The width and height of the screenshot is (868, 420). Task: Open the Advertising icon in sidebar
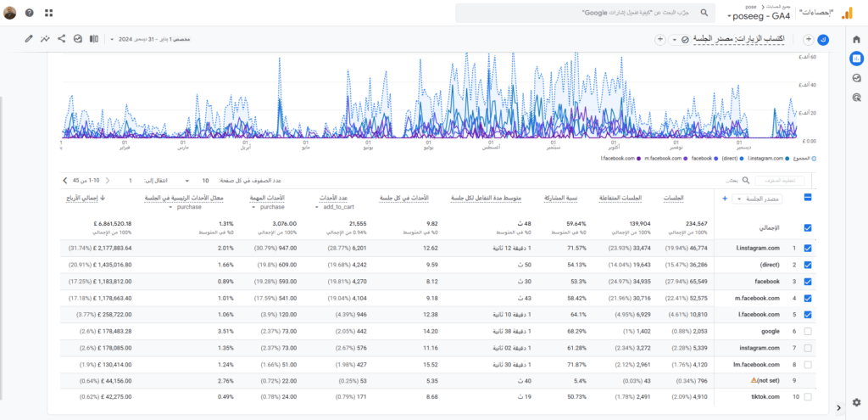[x=856, y=98]
